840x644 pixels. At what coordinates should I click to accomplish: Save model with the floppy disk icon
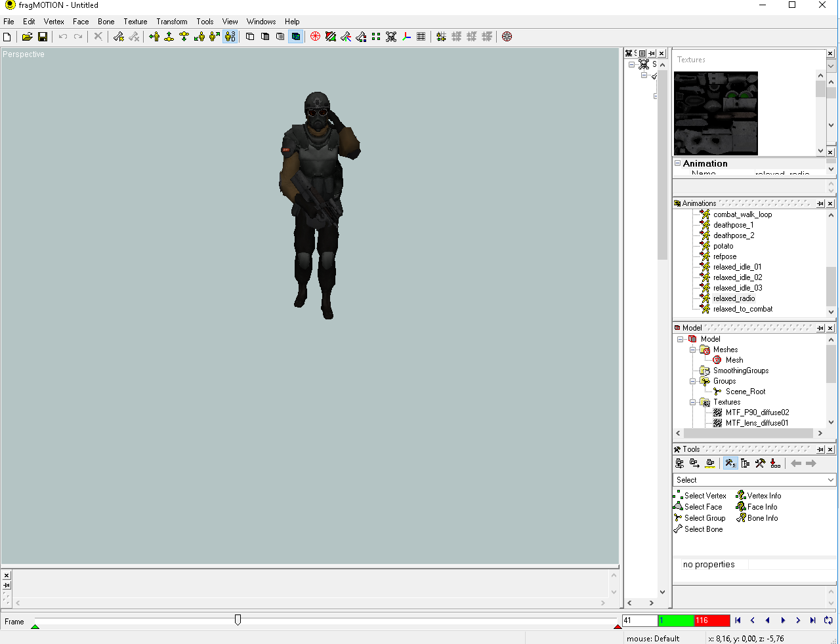(43, 37)
